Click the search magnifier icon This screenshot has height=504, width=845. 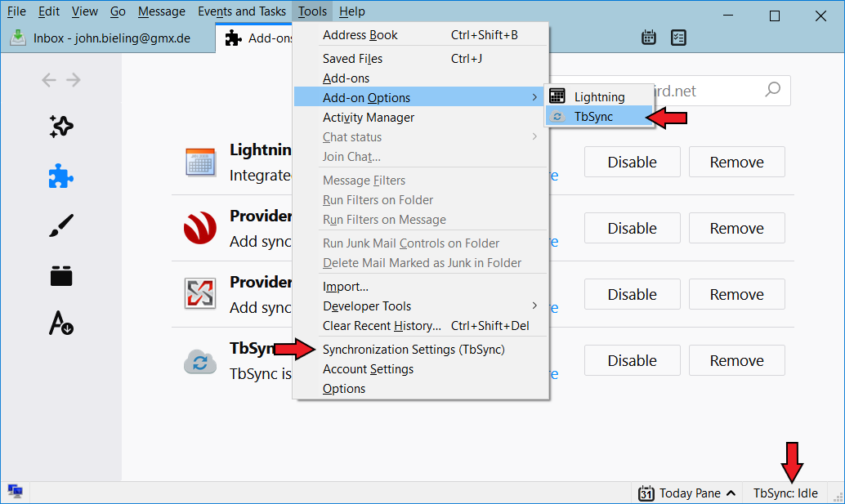pyautogui.click(x=773, y=90)
